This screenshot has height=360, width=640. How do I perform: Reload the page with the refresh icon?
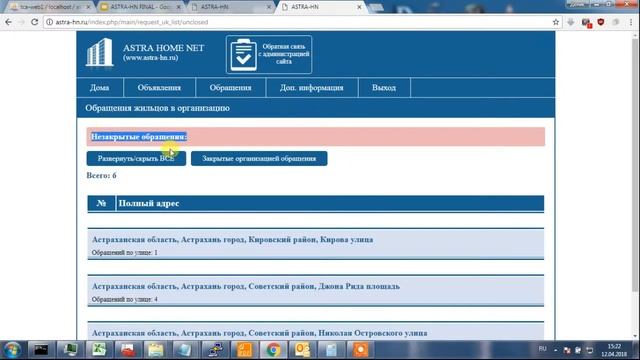click(35, 22)
